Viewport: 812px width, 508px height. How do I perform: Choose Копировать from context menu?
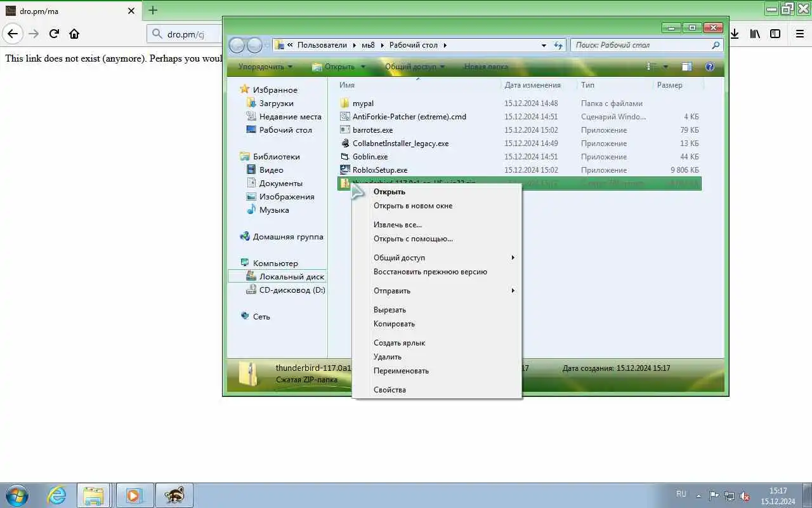pyautogui.click(x=394, y=324)
